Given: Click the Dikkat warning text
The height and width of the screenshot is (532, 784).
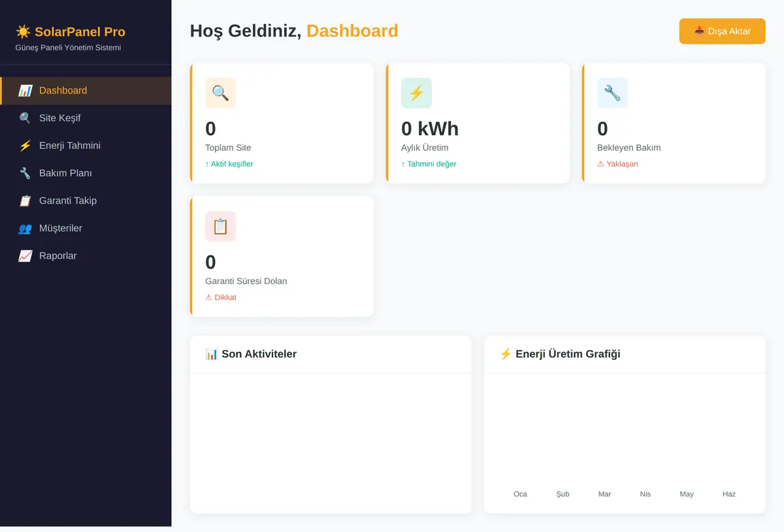Looking at the screenshot, I should pyautogui.click(x=221, y=298).
